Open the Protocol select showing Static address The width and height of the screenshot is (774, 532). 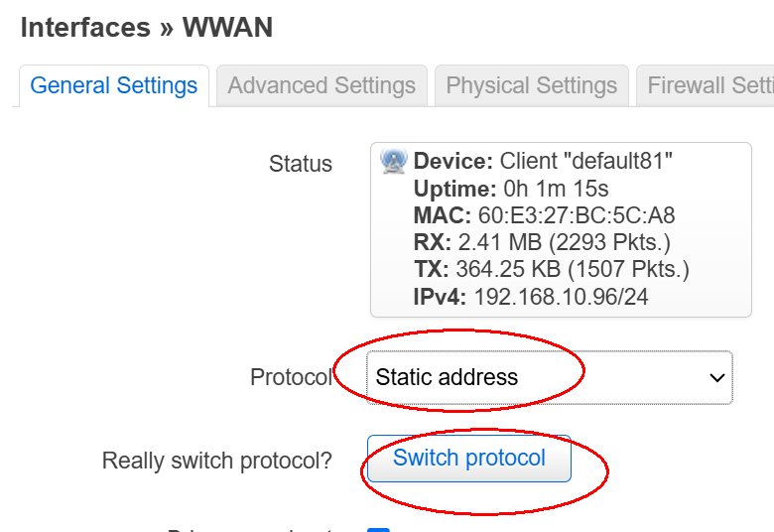point(550,377)
